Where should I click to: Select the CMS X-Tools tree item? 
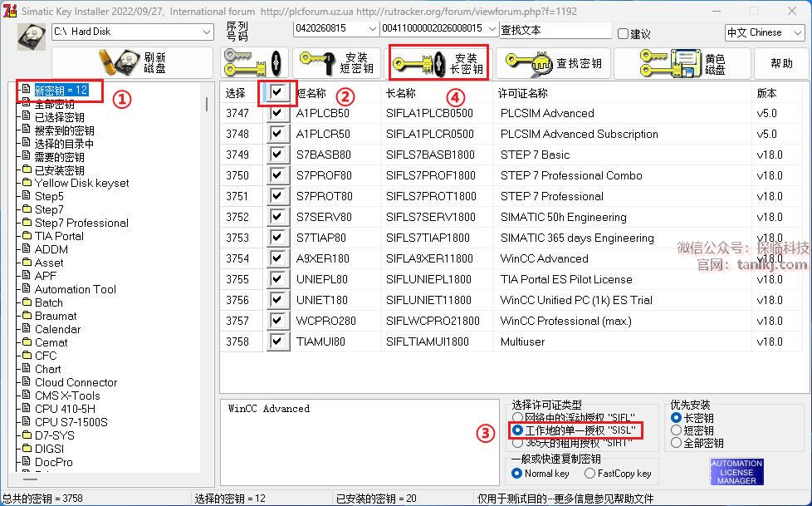pos(67,395)
